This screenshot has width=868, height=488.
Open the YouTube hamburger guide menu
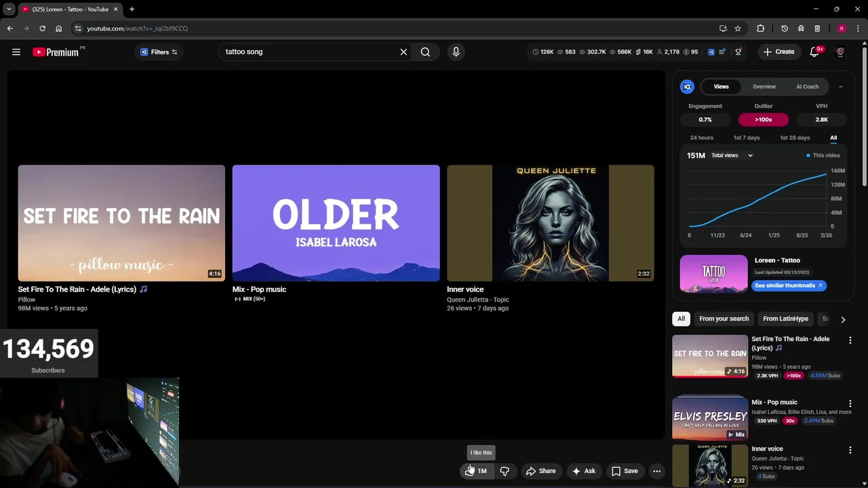(x=16, y=52)
